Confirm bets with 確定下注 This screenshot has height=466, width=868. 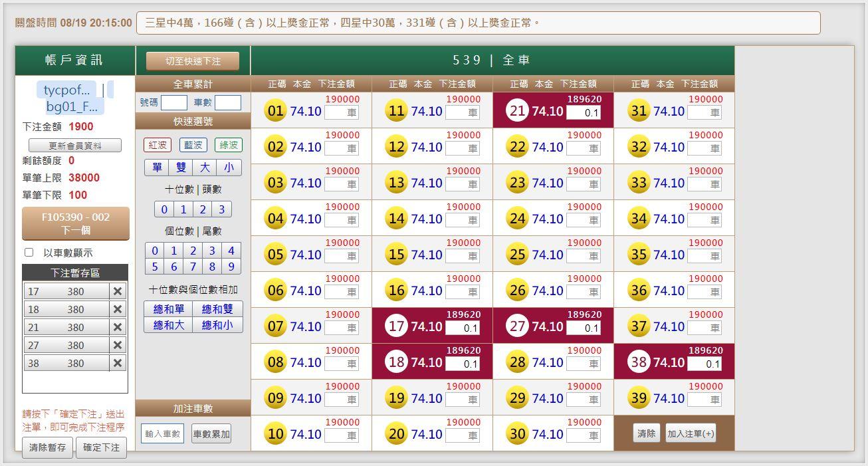click(x=101, y=447)
